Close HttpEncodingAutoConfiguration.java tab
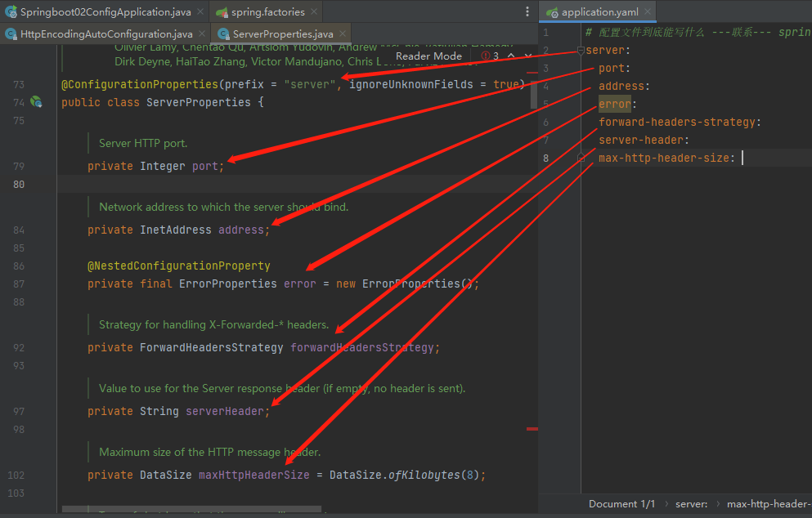 tap(202, 33)
